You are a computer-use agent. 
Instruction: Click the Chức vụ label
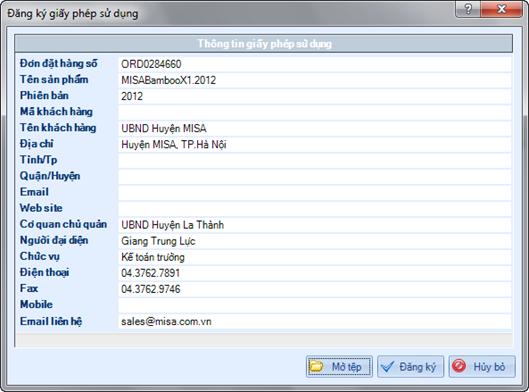[x=40, y=256]
